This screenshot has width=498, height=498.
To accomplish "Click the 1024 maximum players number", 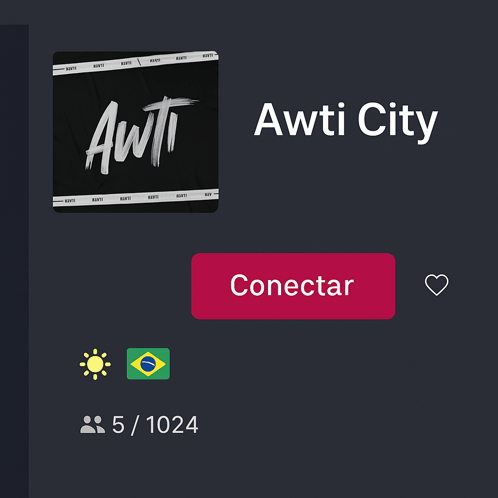I will pyautogui.click(x=172, y=425).
